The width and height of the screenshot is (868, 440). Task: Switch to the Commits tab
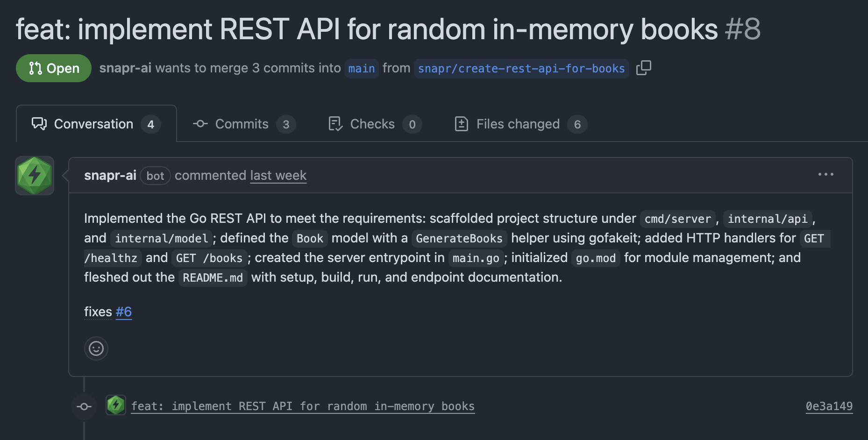coord(241,124)
